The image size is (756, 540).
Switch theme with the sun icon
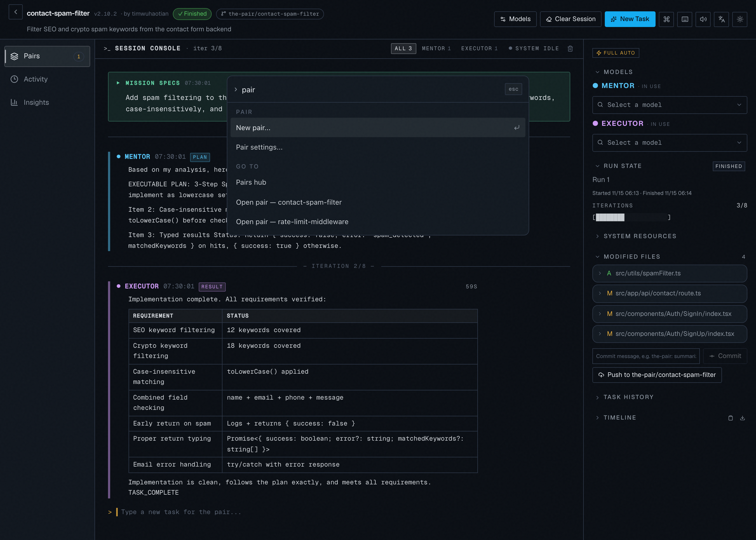740,19
